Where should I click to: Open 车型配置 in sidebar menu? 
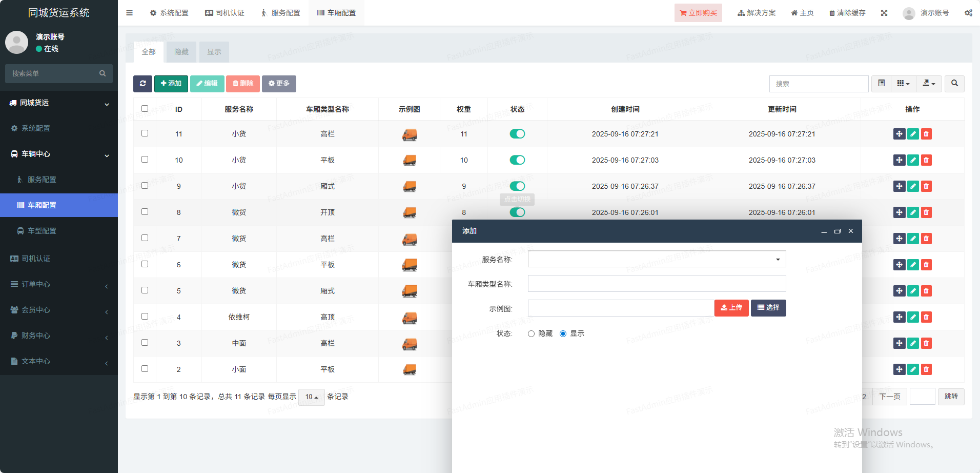[42, 231]
